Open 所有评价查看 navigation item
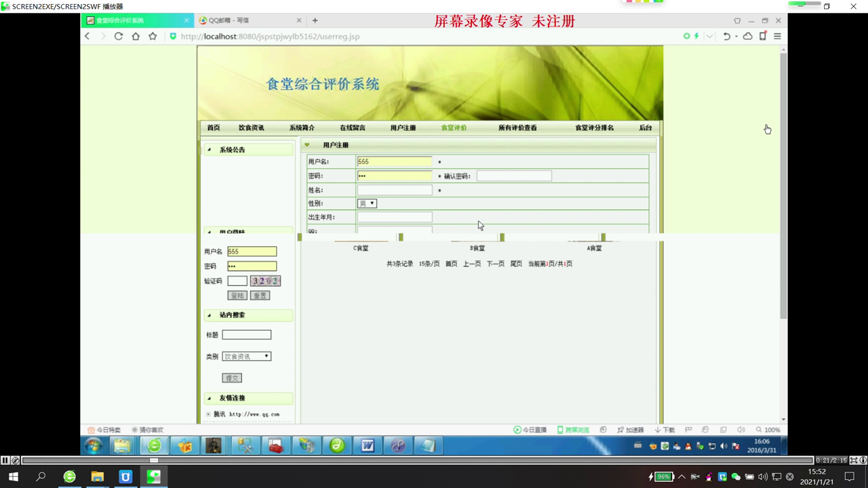This screenshot has height=488, width=868. click(517, 127)
